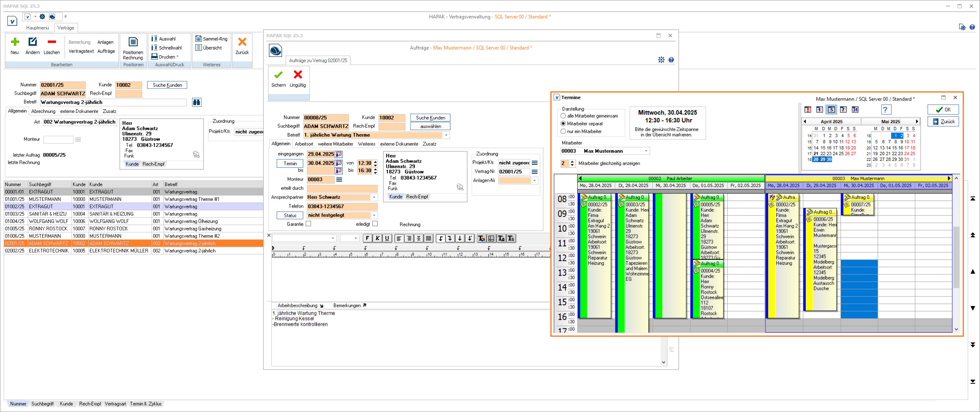980x412 pixels.
Task: Click the Ändern edit icon
Action: (32, 42)
